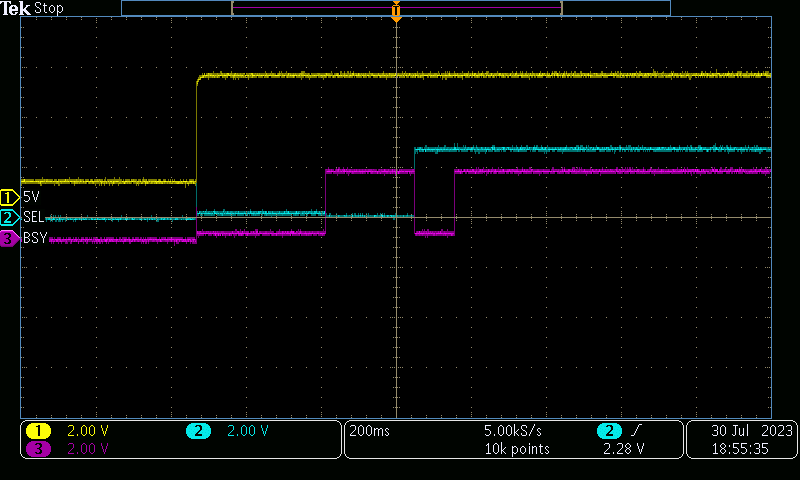Click the 30 Jul 2023 date display
Screen dimensions: 800x480
point(752,431)
